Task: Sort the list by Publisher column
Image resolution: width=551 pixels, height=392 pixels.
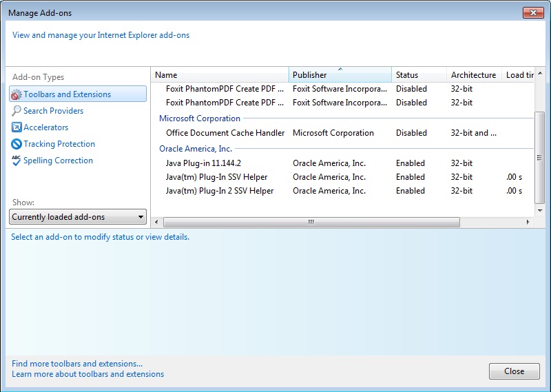Action: [x=340, y=75]
